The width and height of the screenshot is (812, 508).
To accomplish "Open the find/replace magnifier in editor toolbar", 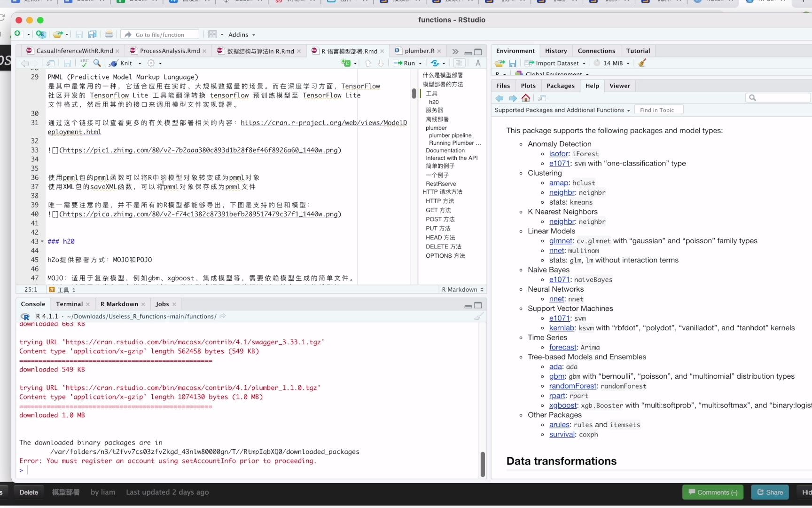I will click(x=97, y=63).
